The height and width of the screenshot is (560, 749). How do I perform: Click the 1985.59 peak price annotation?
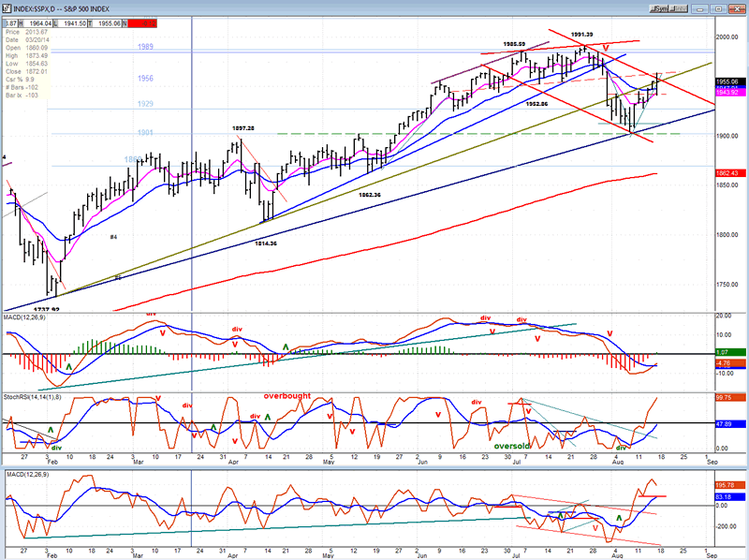(x=514, y=44)
